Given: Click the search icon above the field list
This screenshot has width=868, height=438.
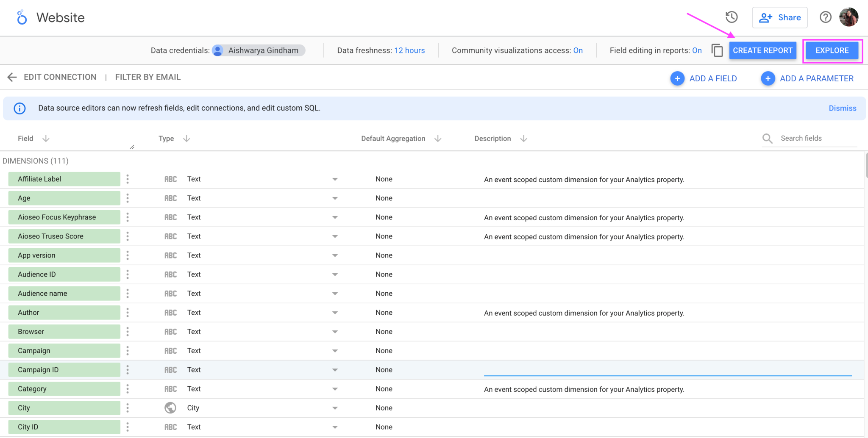Looking at the screenshot, I should point(767,138).
